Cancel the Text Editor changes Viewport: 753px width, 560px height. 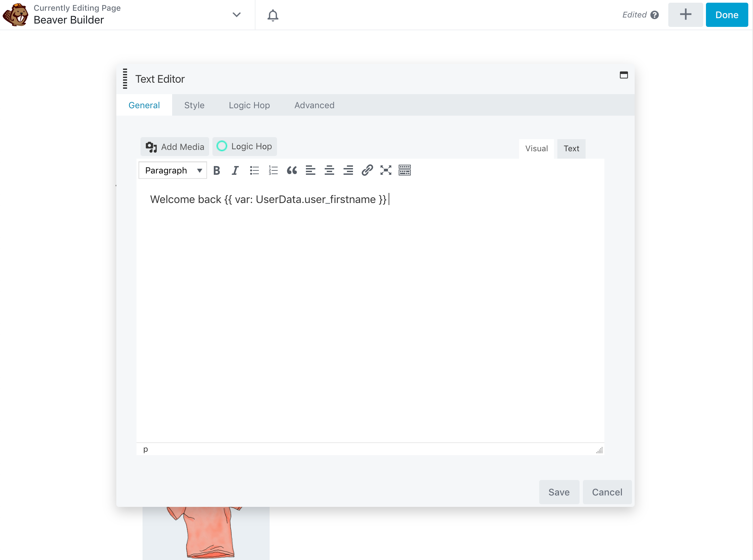[x=607, y=492]
